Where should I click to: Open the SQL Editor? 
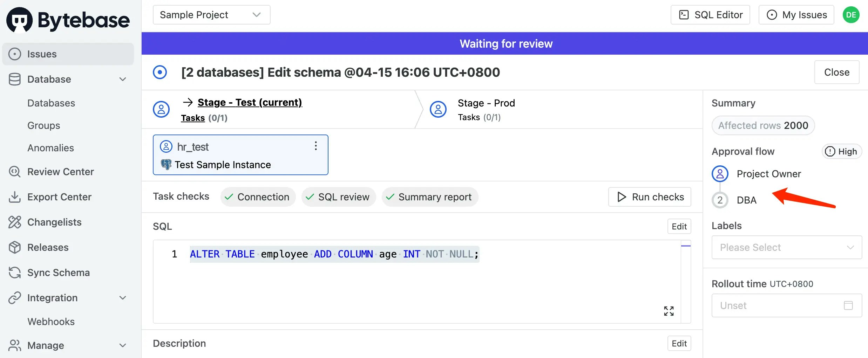click(710, 15)
